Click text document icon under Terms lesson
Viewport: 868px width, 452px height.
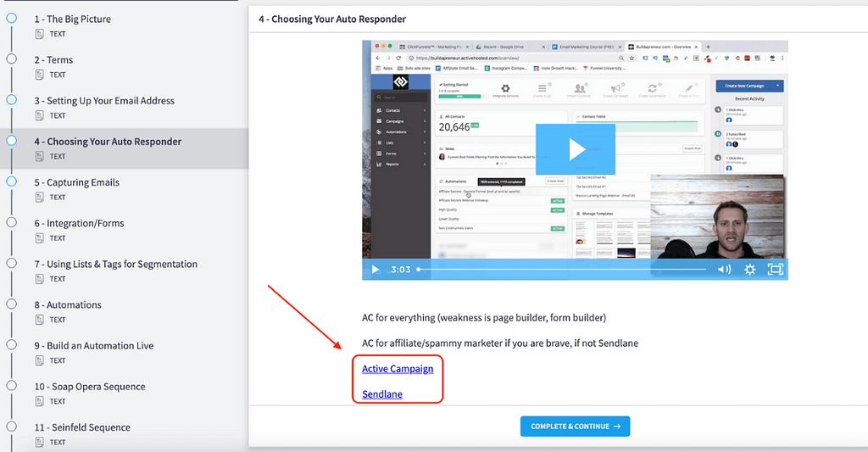[x=39, y=75]
